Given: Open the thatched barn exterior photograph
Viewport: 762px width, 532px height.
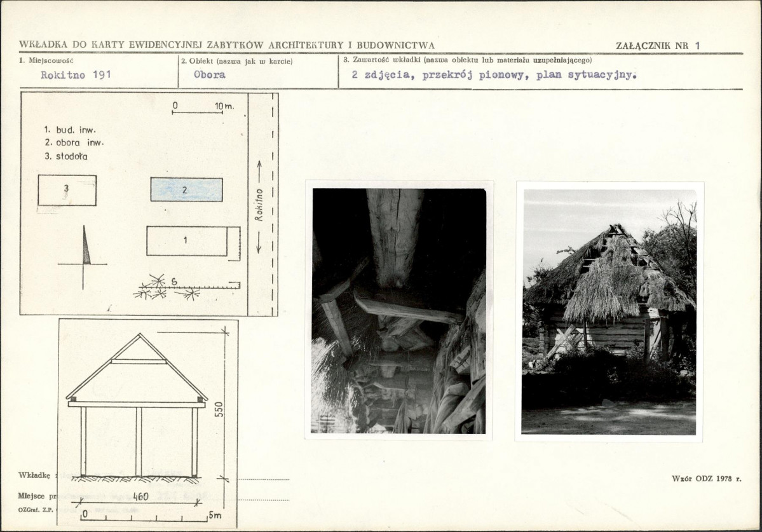Looking at the screenshot, I should coord(609,312).
